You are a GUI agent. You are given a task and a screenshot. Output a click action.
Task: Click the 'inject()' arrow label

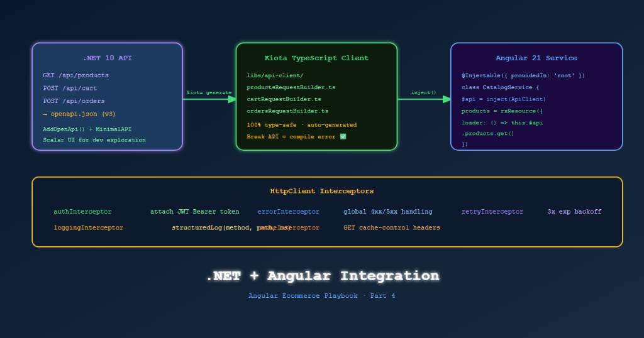[x=424, y=92]
